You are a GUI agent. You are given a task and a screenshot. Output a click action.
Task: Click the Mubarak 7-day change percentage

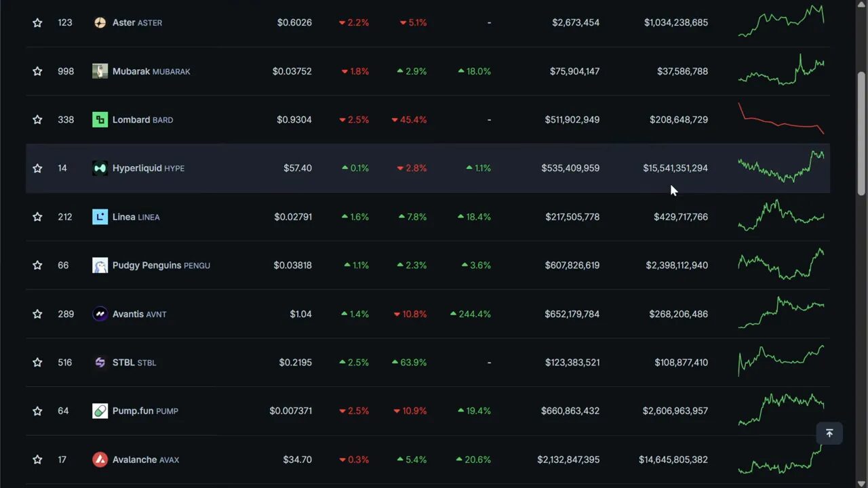pos(474,70)
